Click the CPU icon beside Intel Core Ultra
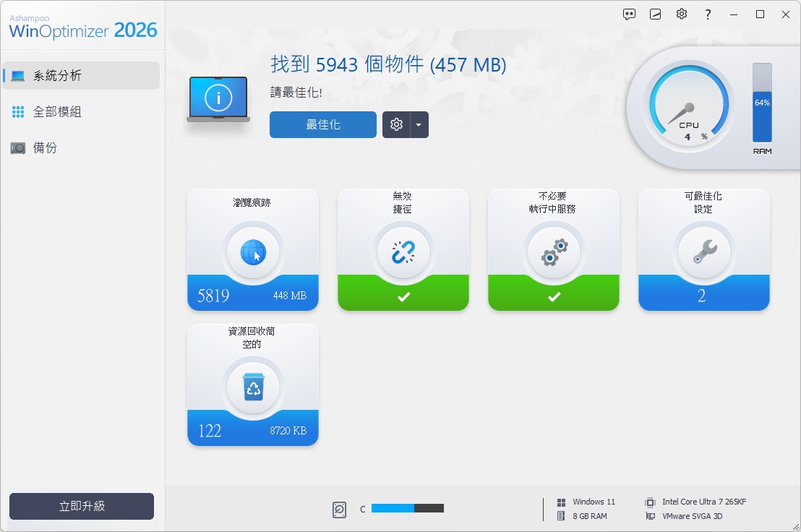The height and width of the screenshot is (532, 801). coord(651,502)
